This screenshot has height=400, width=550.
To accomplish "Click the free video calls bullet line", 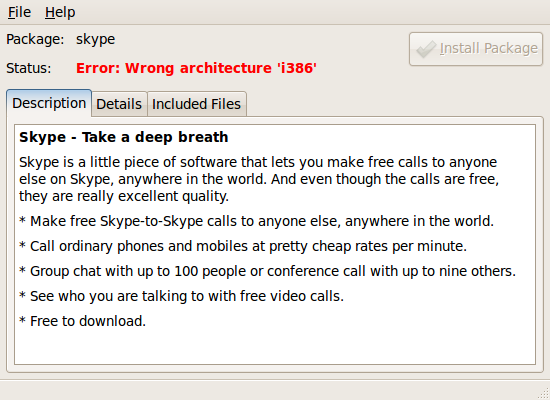I will 181,296.
